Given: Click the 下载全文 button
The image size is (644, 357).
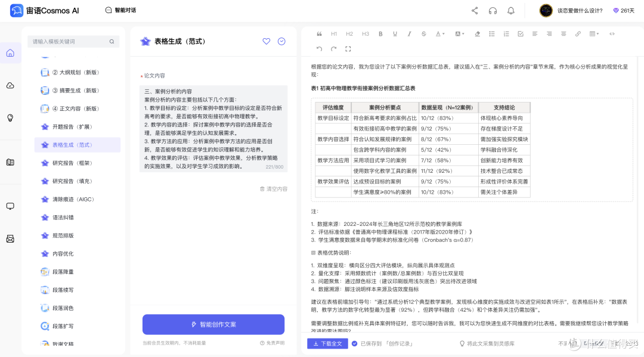Looking at the screenshot, I should tap(328, 343).
